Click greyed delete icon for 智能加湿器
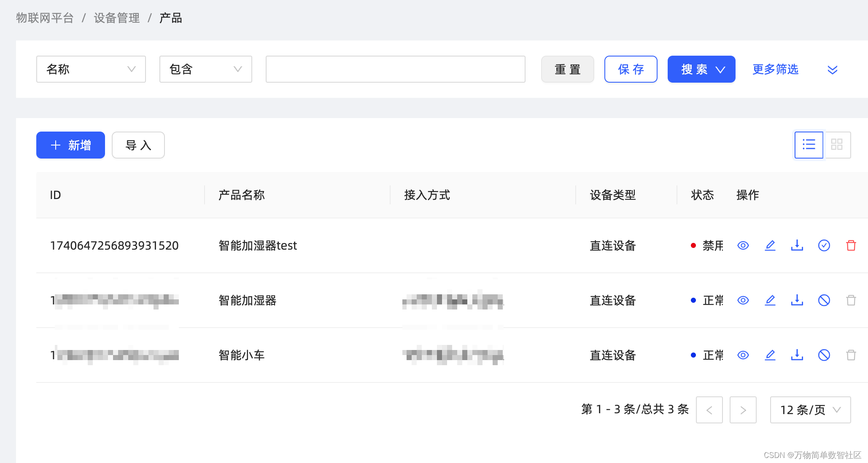Viewport: 868px width, 463px height. [851, 300]
